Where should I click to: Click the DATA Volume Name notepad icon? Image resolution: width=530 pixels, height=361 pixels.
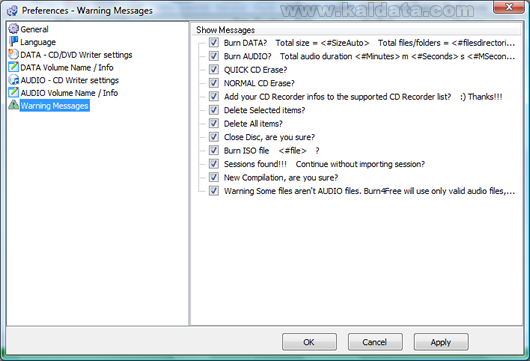pyautogui.click(x=14, y=67)
